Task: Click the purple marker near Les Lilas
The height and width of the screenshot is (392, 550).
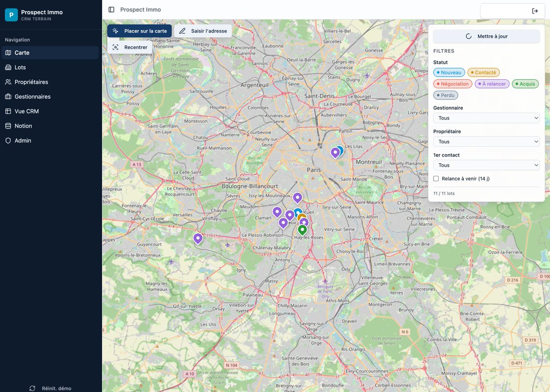Action: click(335, 152)
